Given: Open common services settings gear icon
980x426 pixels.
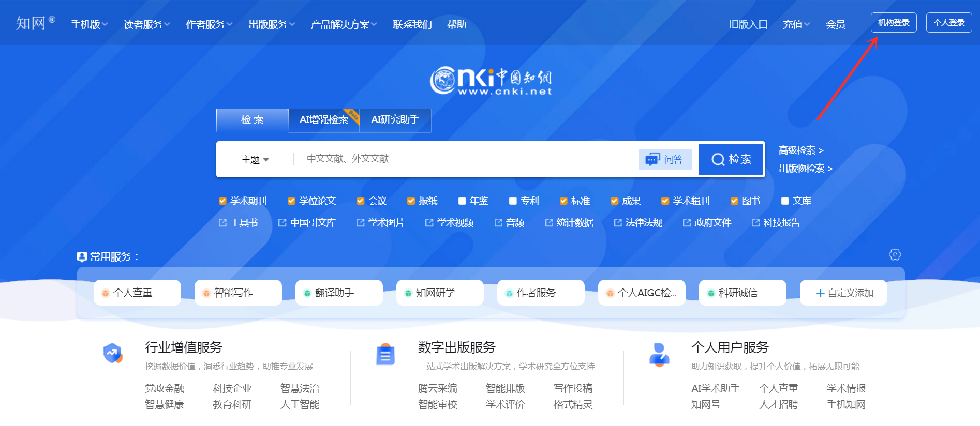Looking at the screenshot, I should click(895, 254).
